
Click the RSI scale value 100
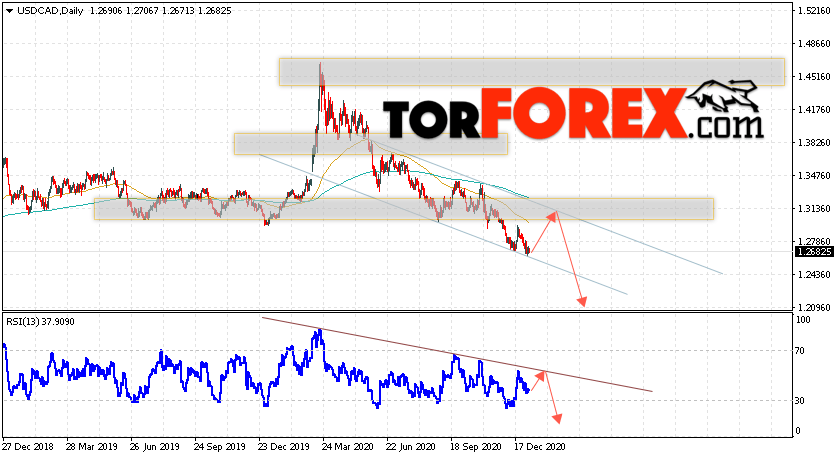click(803, 320)
